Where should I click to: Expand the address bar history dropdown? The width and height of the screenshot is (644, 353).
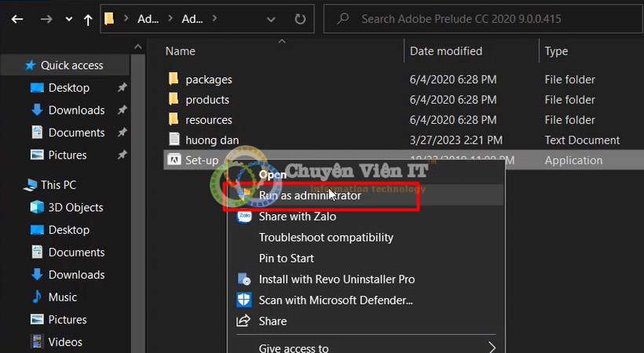click(x=272, y=18)
